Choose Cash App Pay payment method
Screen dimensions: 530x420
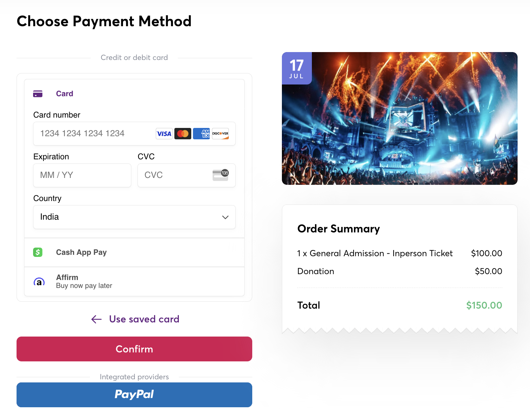[81, 252]
